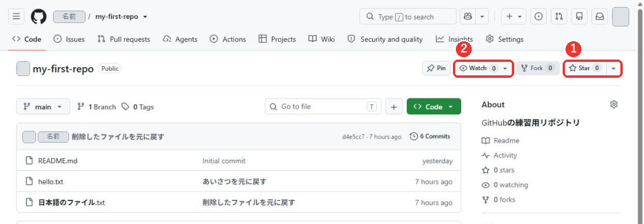Open the green Code dropdown button
644x224 pixels.
433,107
